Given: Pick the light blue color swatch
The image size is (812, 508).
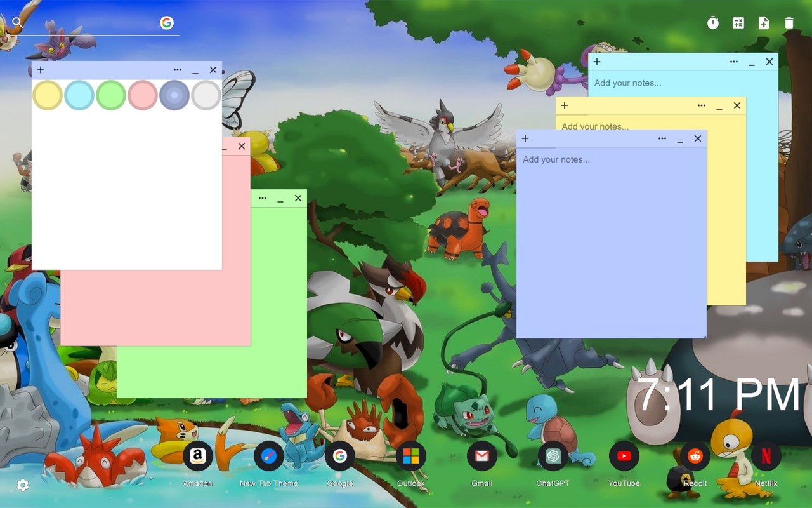Looking at the screenshot, I should click(79, 95).
